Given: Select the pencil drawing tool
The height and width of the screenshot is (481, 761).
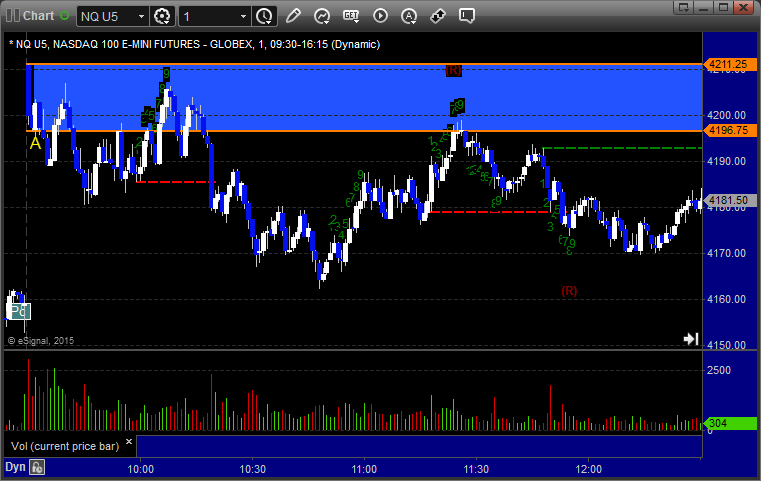Looking at the screenshot, I should click(293, 16).
